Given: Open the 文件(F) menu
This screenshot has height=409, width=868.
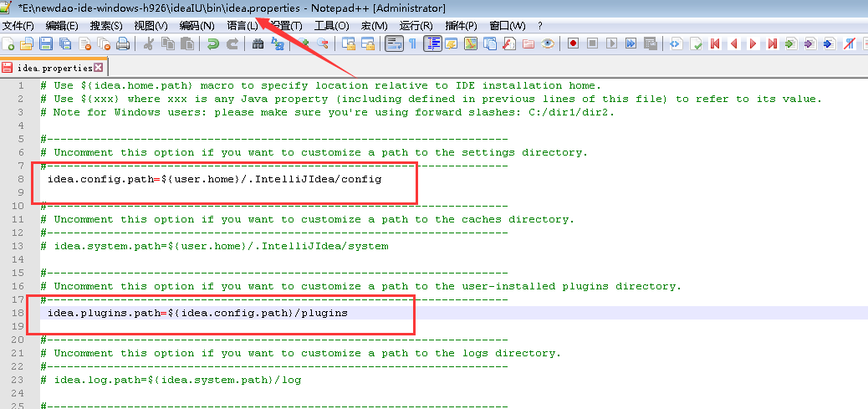Looking at the screenshot, I should 18,25.
